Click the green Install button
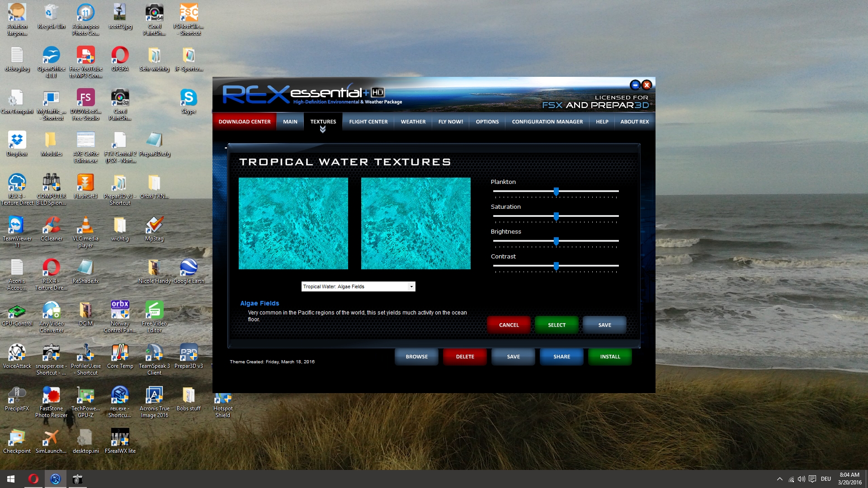Image resolution: width=868 pixels, height=488 pixels. (x=610, y=357)
